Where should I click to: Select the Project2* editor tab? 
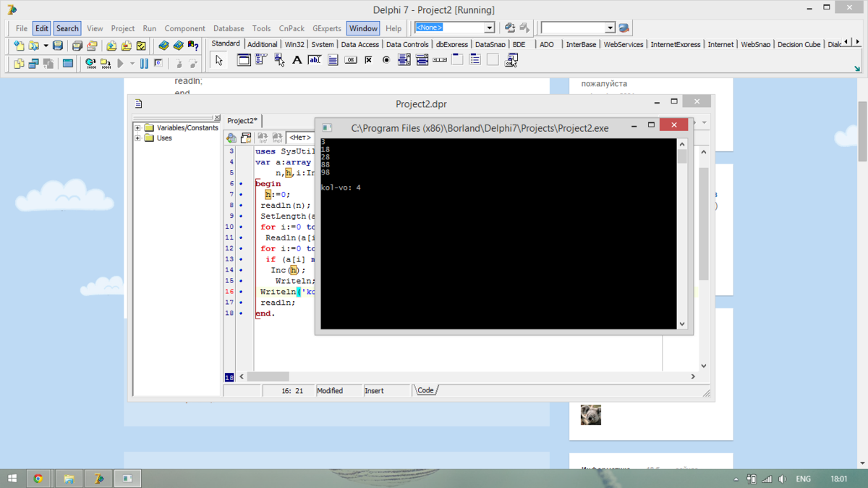click(x=242, y=121)
